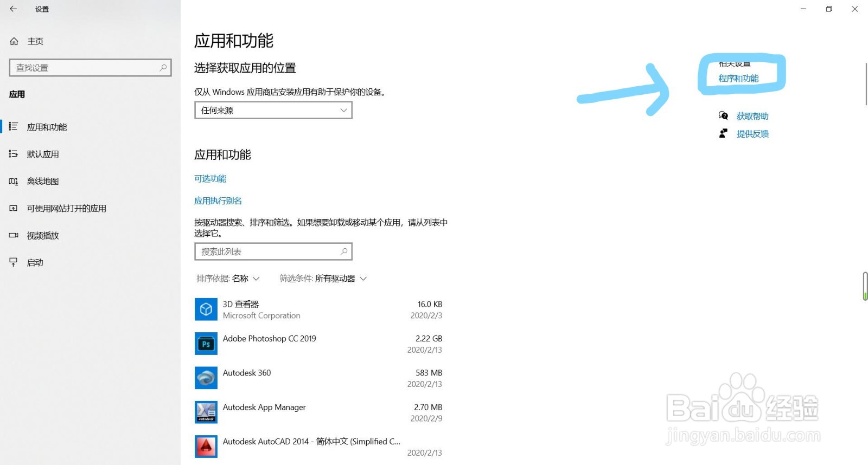Select the Autodesk AutoCAD 2014 row
This screenshot has width=868, height=465.
319,447
